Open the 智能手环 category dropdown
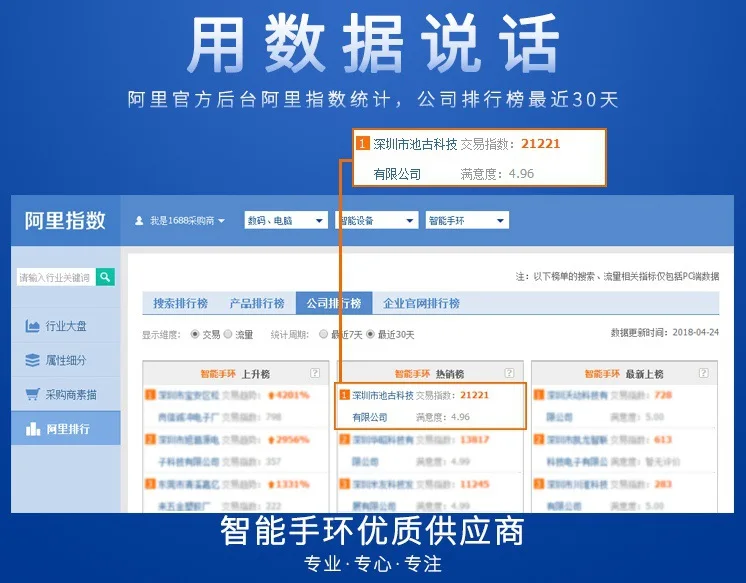Screen dimensions: 746x583 coord(467,220)
